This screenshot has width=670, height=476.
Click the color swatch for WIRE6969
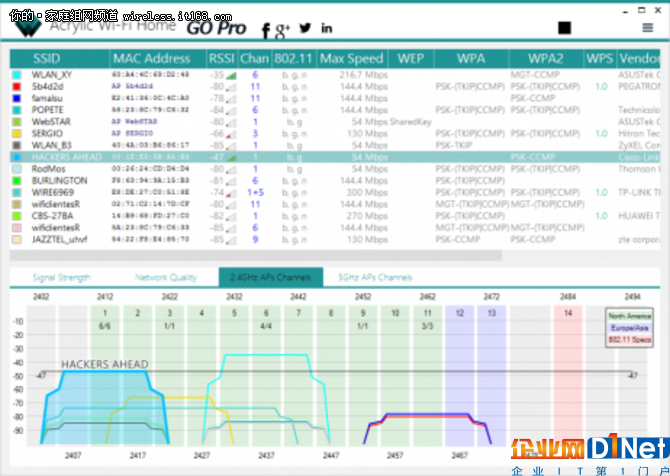[17, 192]
